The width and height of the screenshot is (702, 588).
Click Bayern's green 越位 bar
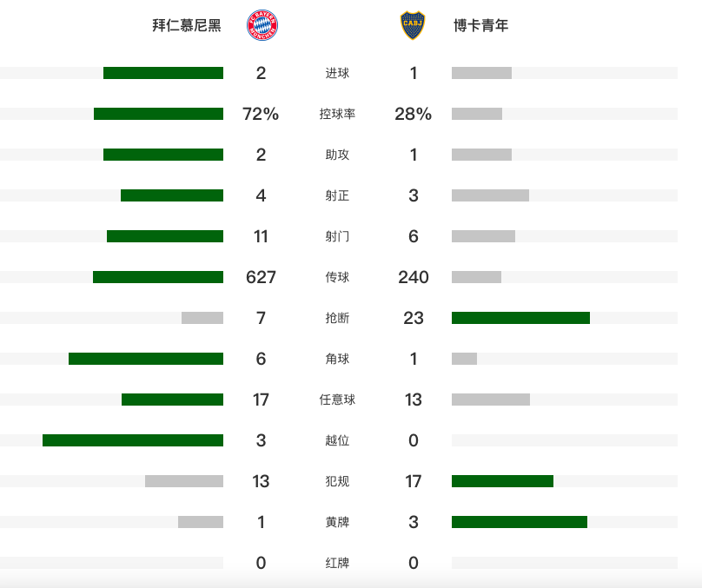[133, 440]
